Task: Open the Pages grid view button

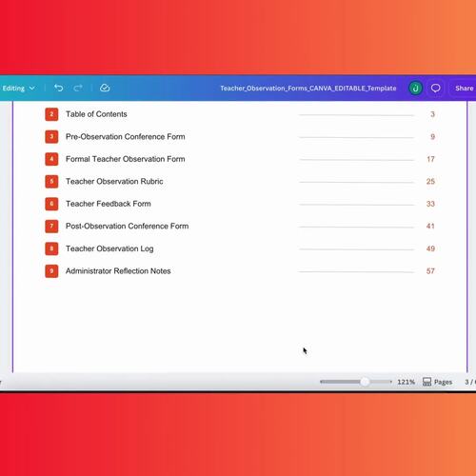Action: click(x=437, y=382)
